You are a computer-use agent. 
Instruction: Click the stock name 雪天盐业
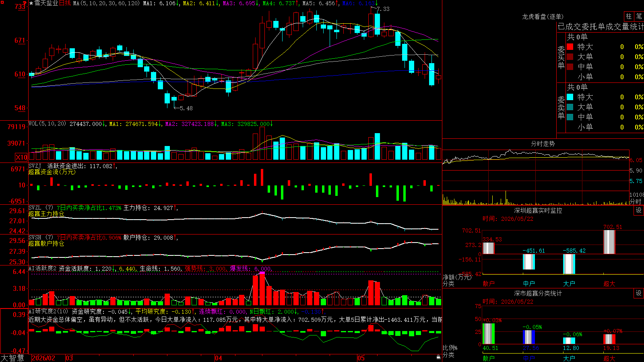tap(46, 3)
